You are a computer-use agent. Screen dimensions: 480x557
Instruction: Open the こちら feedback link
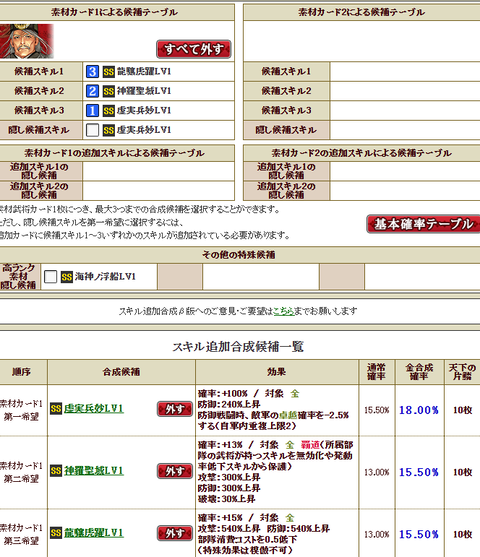pos(284,311)
